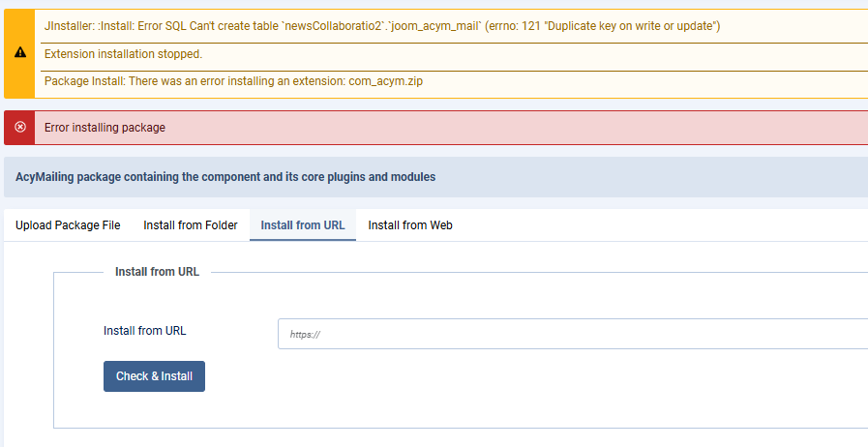Click the AcyMailing package description banner
Screen dimensions: 868x447
tap(435, 177)
